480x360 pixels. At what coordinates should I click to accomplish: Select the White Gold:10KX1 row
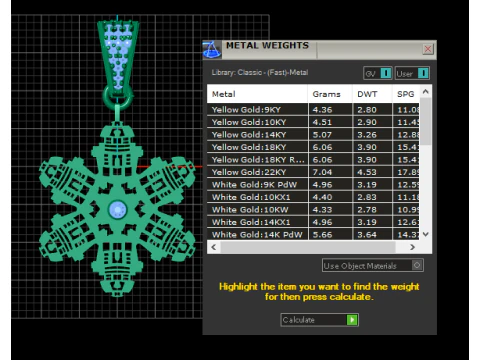point(313,197)
